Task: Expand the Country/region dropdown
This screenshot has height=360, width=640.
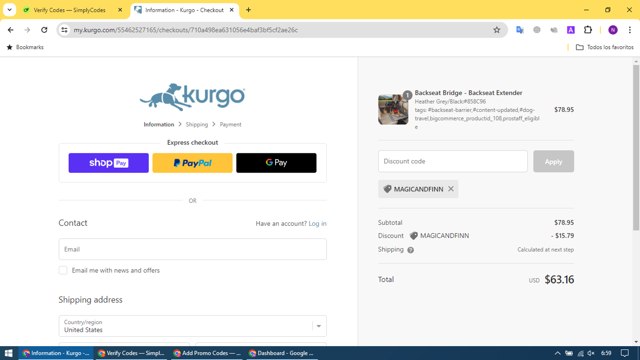Action: (x=193, y=326)
